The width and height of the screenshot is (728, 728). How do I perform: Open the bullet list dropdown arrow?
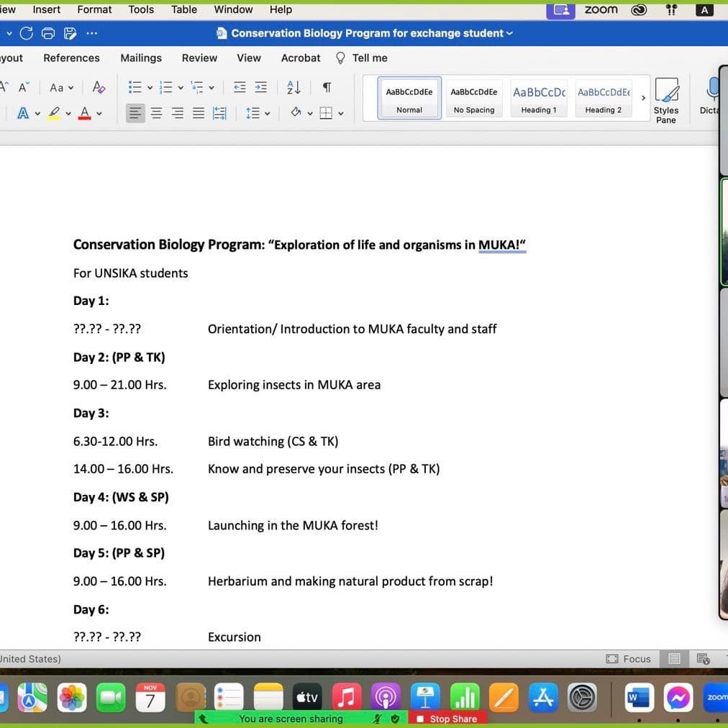tap(150, 88)
